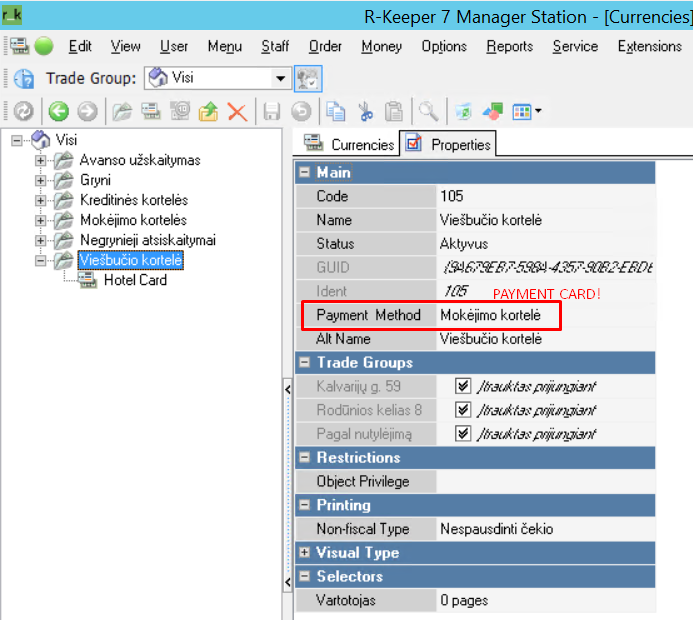Copy using the two-pages icon

click(x=335, y=111)
